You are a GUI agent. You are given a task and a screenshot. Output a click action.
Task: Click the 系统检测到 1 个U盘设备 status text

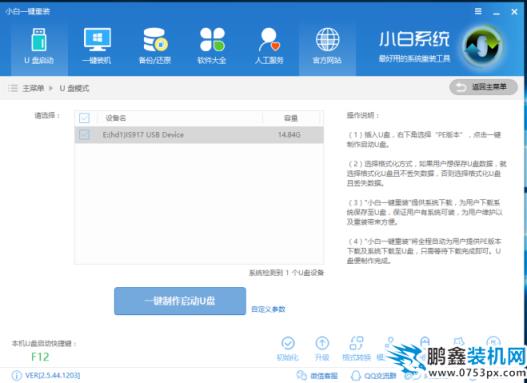pos(286,273)
